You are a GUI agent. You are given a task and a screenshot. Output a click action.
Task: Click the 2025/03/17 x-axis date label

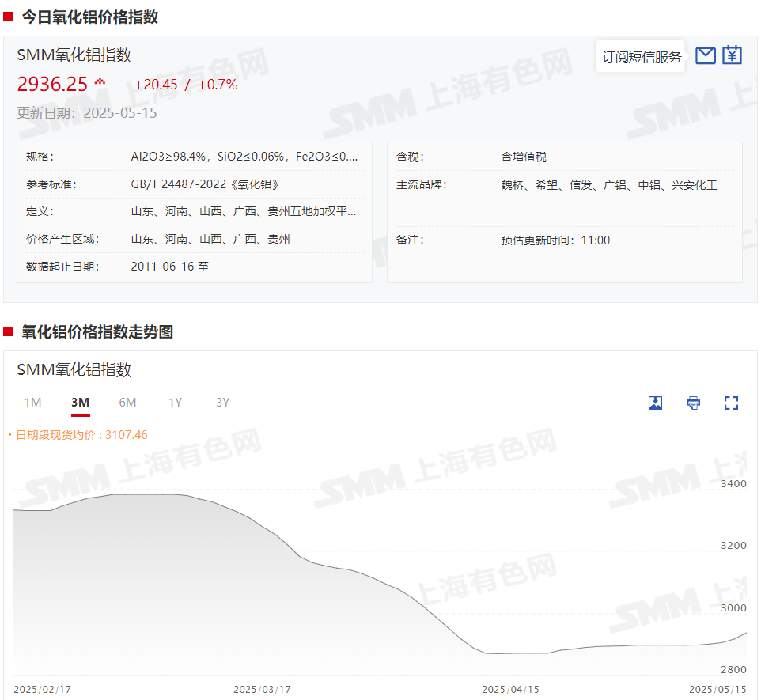tap(262, 689)
